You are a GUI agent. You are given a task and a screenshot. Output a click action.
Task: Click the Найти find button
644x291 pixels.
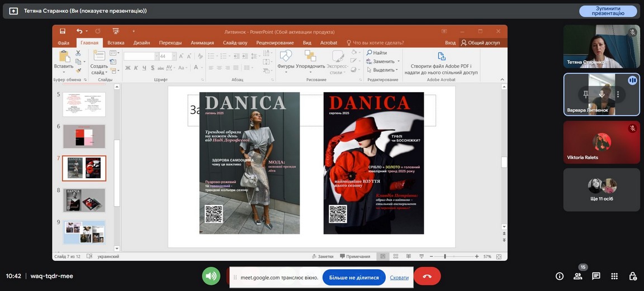[377, 53]
